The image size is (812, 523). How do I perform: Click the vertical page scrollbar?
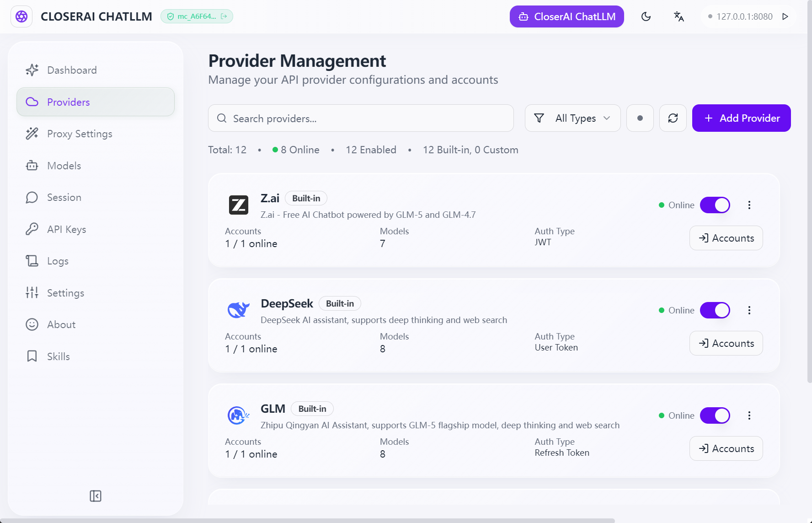809,191
